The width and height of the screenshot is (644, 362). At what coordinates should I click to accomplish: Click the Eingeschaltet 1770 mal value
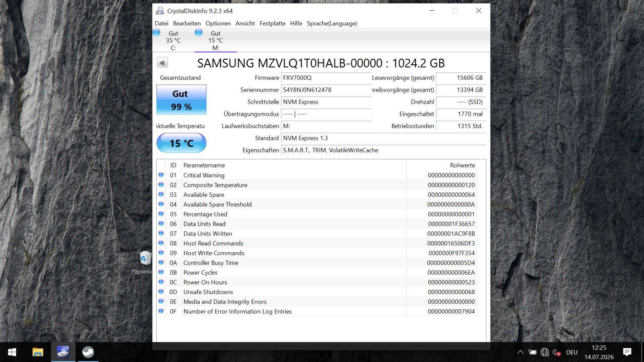click(461, 114)
